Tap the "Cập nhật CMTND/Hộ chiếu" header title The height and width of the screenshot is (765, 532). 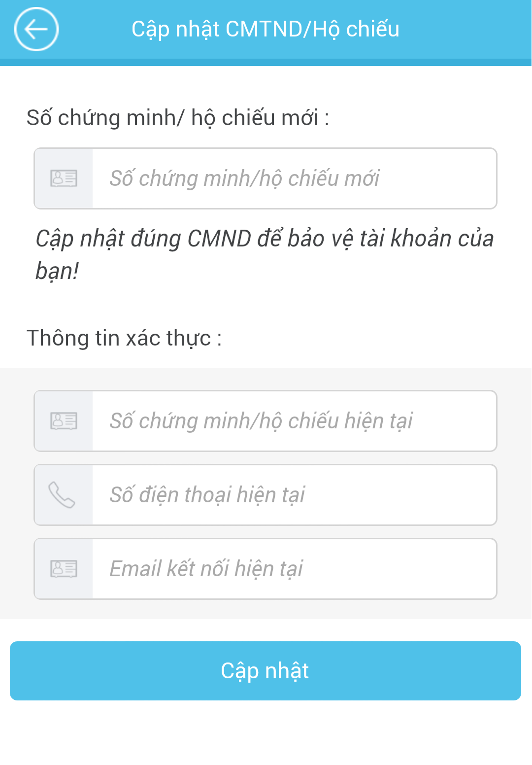tap(266, 29)
